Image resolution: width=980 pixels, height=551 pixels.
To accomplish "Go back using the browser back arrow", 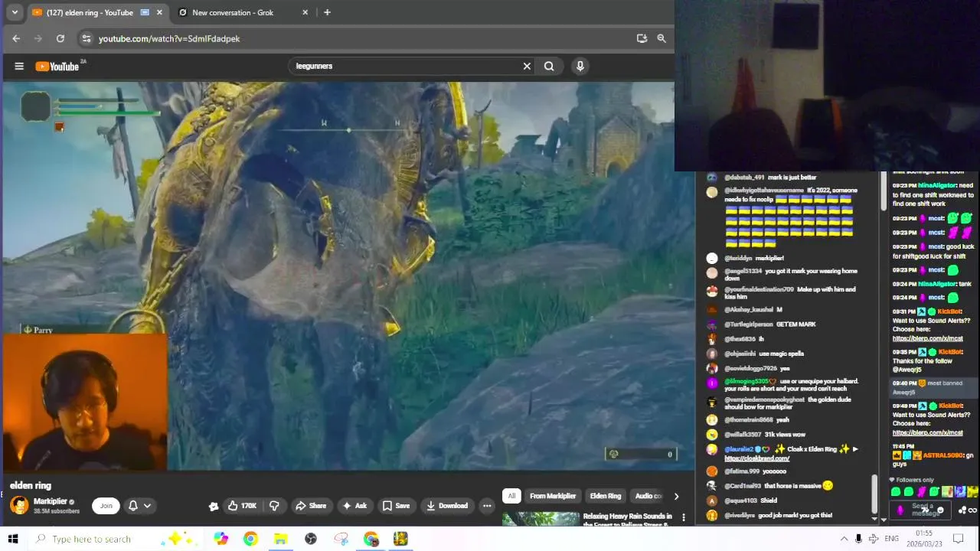I will [x=16, y=38].
